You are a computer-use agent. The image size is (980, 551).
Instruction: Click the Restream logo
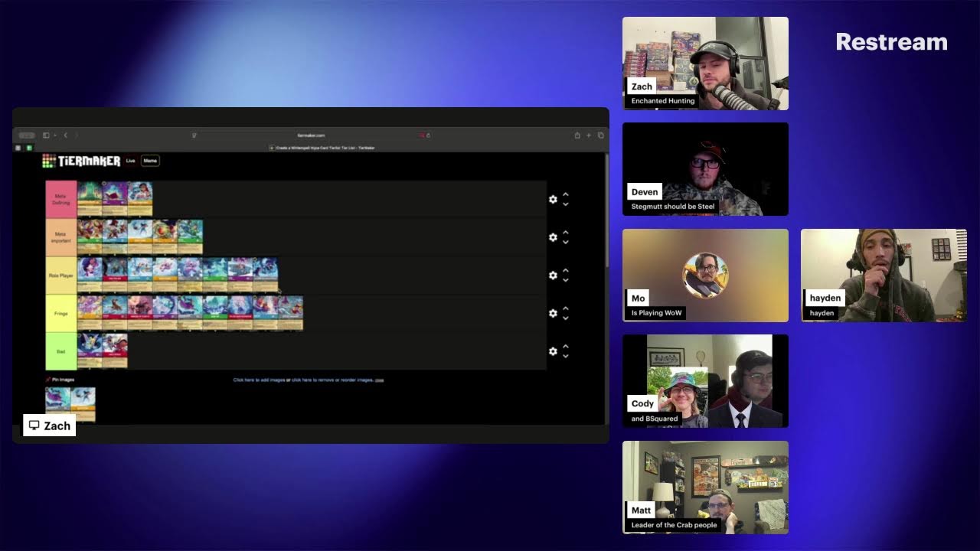click(891, 41)
